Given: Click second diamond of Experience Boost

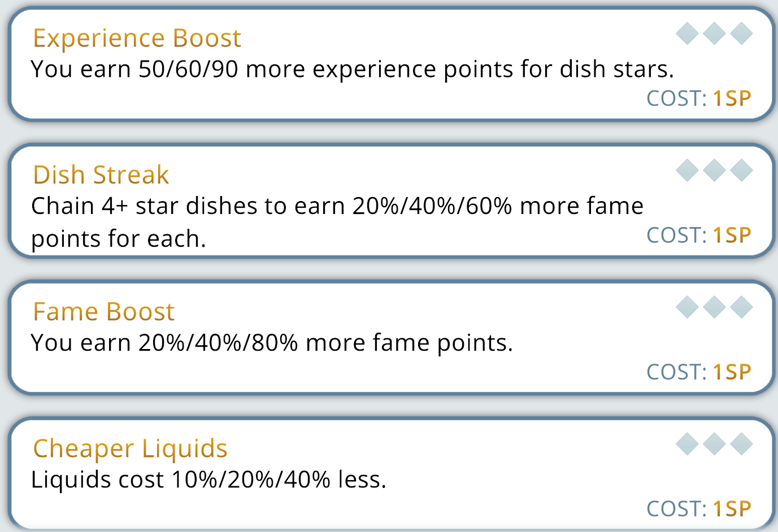Looking at the screenshot, I should (x=714, y=33).
